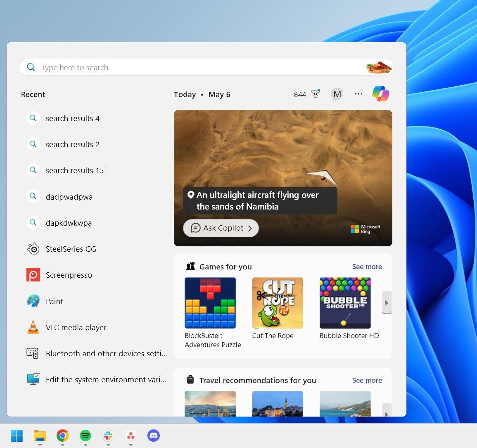477x448 pixels.
Task: Open more options via the ellipsis
Action: [358, 94]
